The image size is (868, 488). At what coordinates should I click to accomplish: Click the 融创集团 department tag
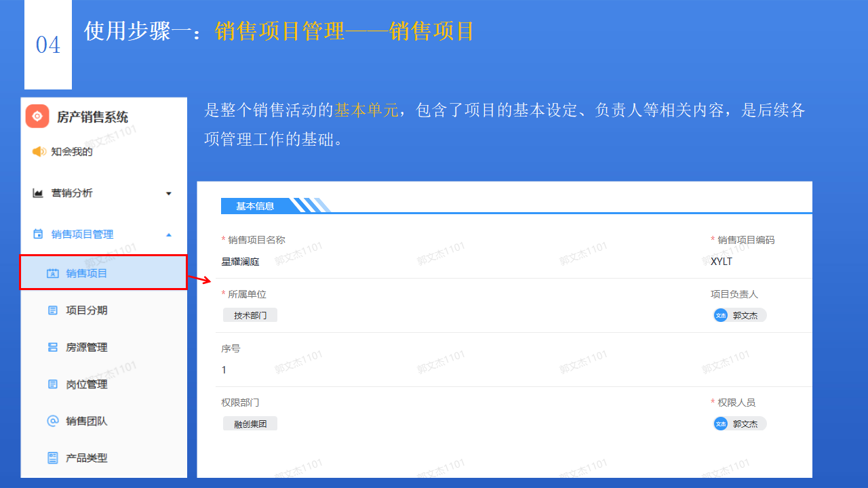[250, 423]
